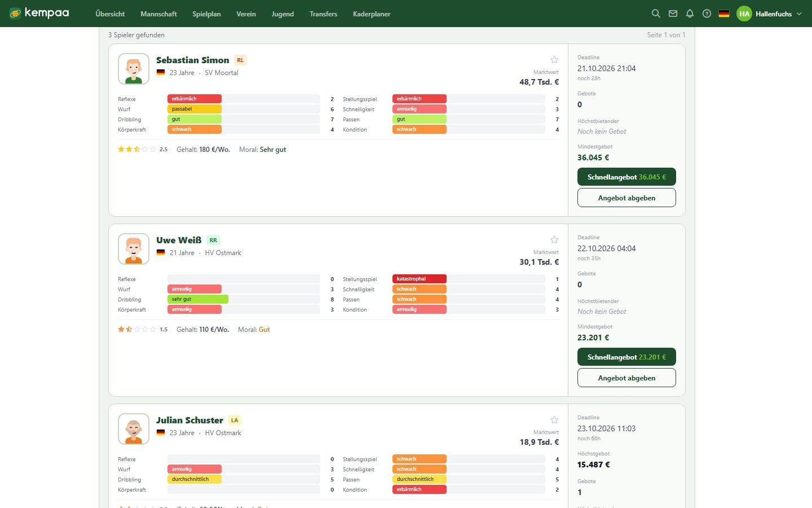Click Sebastian Simon's avatar picture
This screenshot has height=508, width=812.
pos(134,69)
